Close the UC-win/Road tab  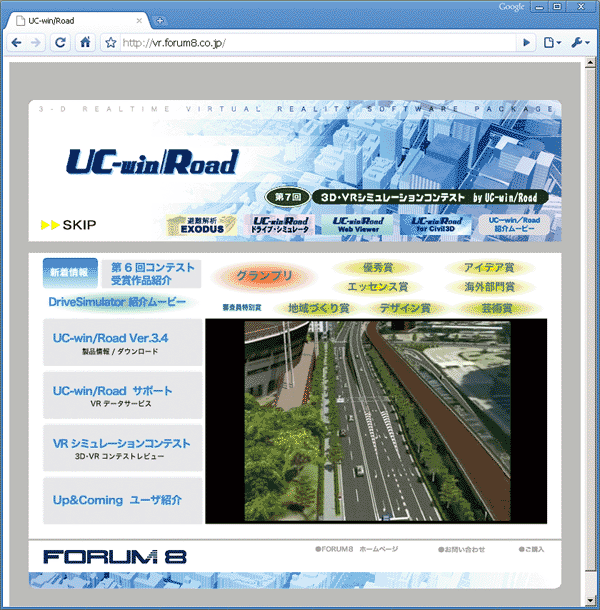[x=139, y=21]
